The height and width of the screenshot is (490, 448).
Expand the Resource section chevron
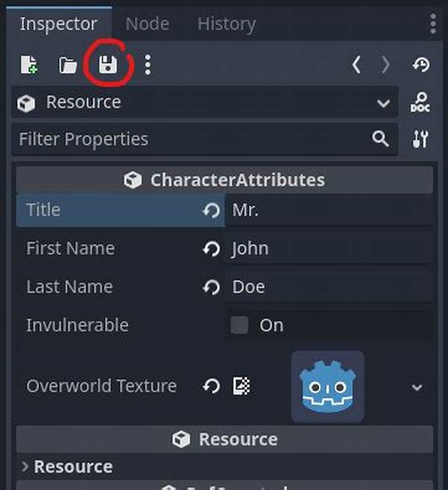(25, 466)
